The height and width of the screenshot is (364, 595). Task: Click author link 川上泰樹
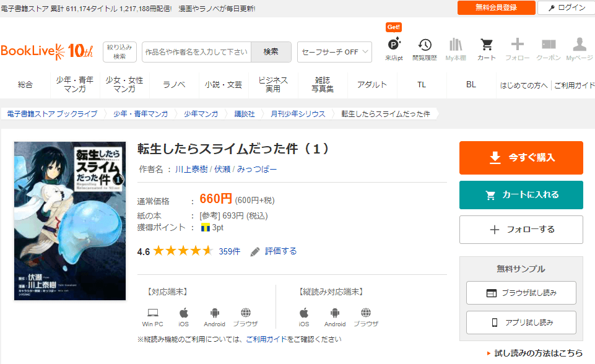(191, 169)
